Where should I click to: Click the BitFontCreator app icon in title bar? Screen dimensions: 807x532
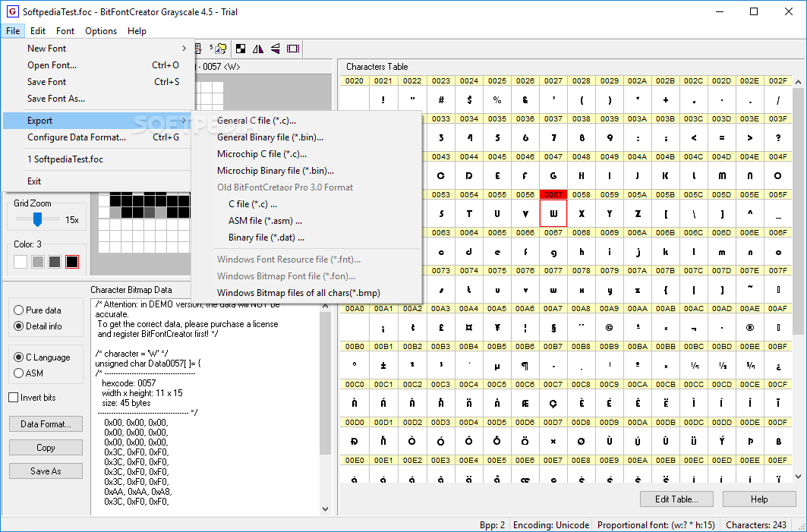(12, 11)
